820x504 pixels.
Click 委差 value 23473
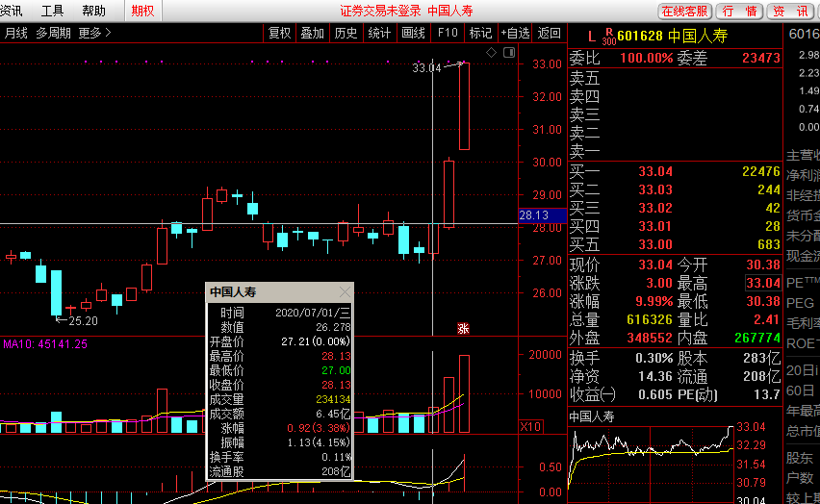(761, 58)
